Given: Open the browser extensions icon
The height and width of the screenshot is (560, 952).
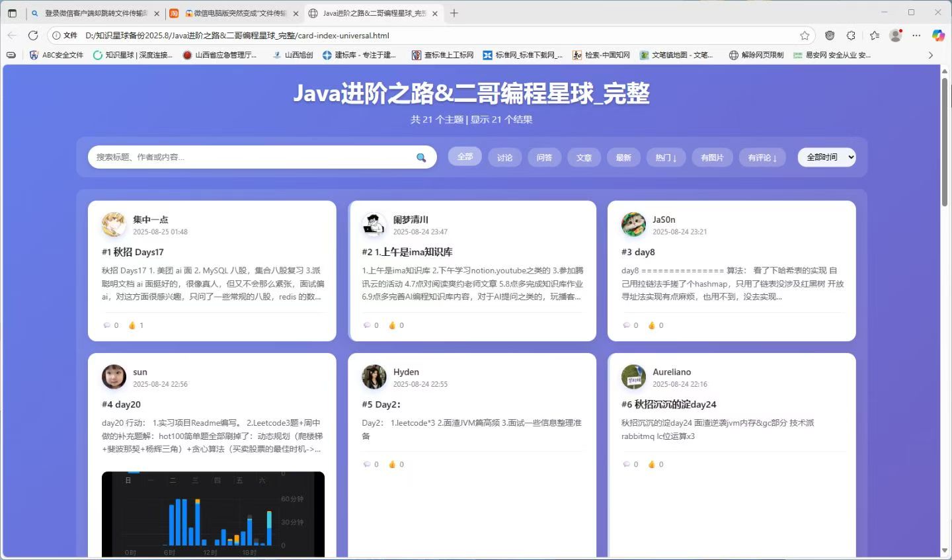Looking at the screenshot, I should [x=852, y=36].
